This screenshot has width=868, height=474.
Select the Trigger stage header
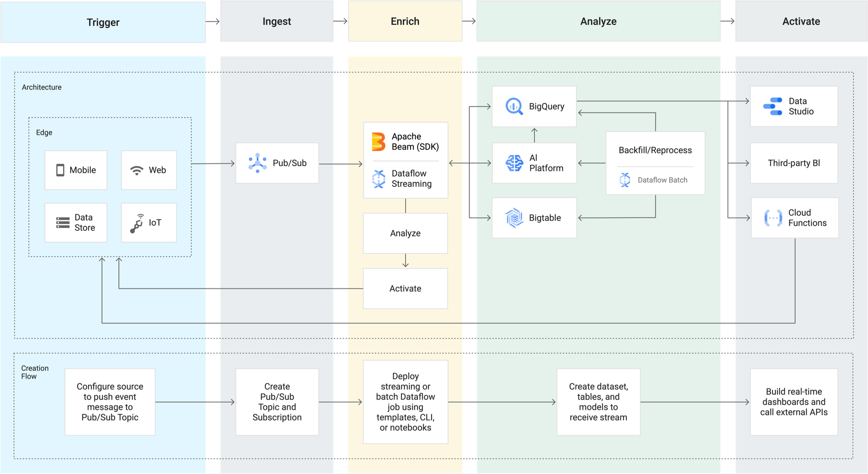click(103, 22)
